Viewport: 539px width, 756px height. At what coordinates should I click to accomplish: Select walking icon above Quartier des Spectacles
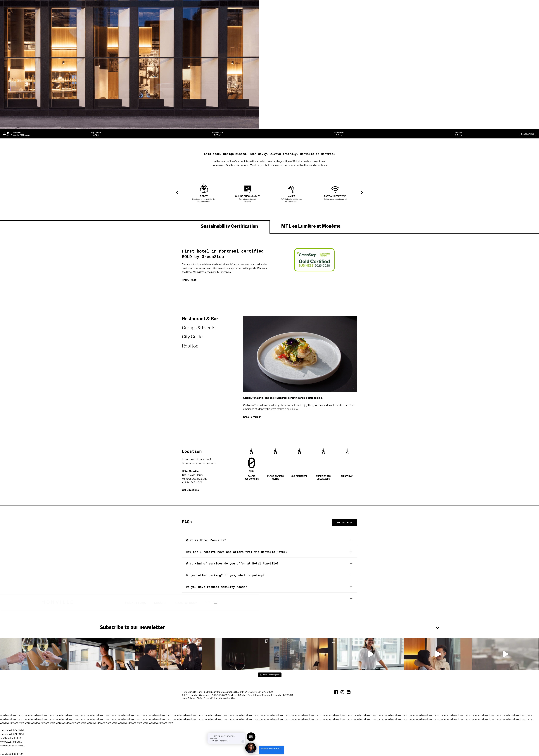[323, 451]
